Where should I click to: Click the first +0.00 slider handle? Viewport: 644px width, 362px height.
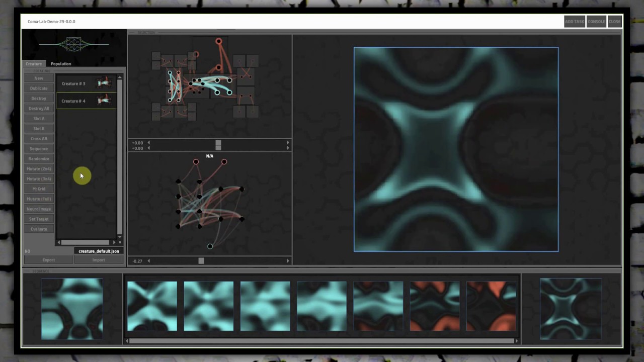pos(218,143)
